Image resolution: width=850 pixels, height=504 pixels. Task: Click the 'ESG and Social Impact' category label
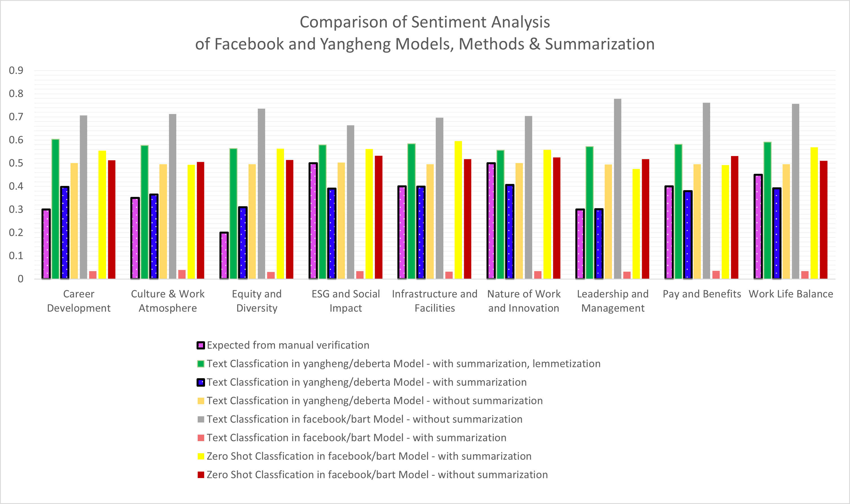click(346, 301)
